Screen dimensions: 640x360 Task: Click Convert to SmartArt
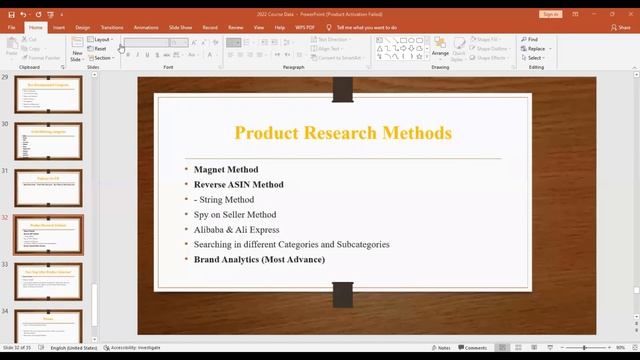[x=338, y=58]
